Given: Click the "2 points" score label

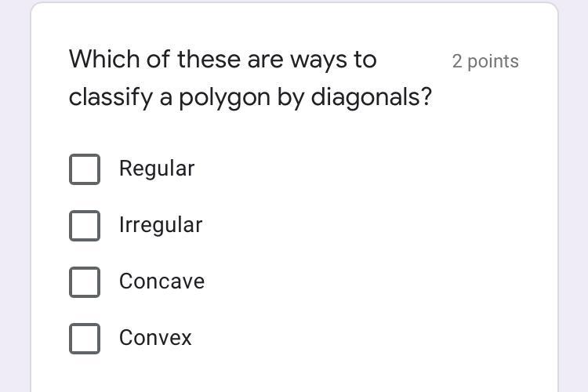Looking at the screenshot, I should [485, 61].
